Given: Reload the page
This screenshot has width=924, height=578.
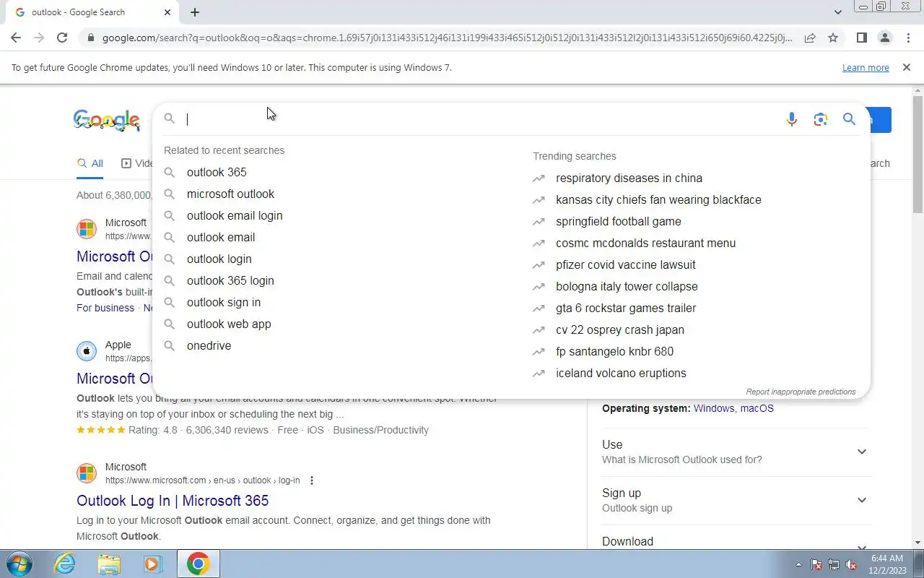Looking at the screenshot, I should point(62,38).
